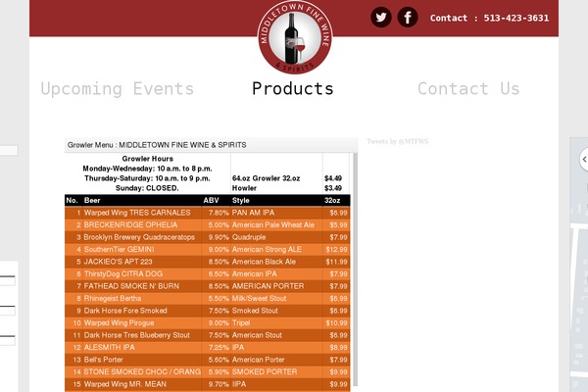This screenshot has height=392, width=588.
Task: Click Warped Wing MR. MEAN row
Action: pyautogui.click(x=208, y=384)
